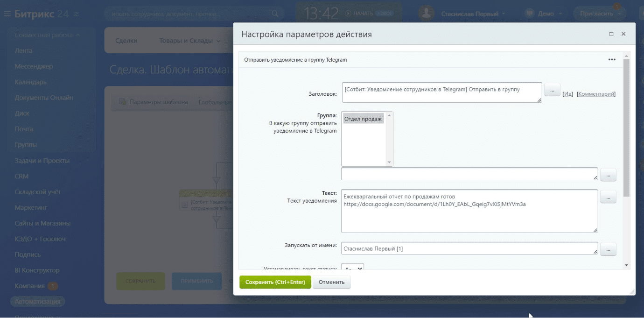This screenshot has height=318, width=644.
Task: Open Компания in the sidebar
Action: click(30, 286)
